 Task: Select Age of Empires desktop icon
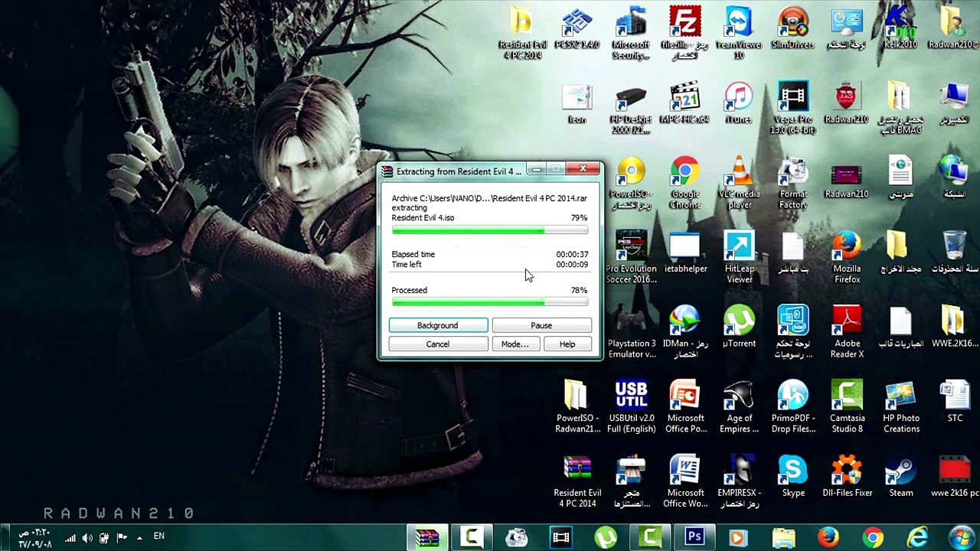tap(739, 407)
